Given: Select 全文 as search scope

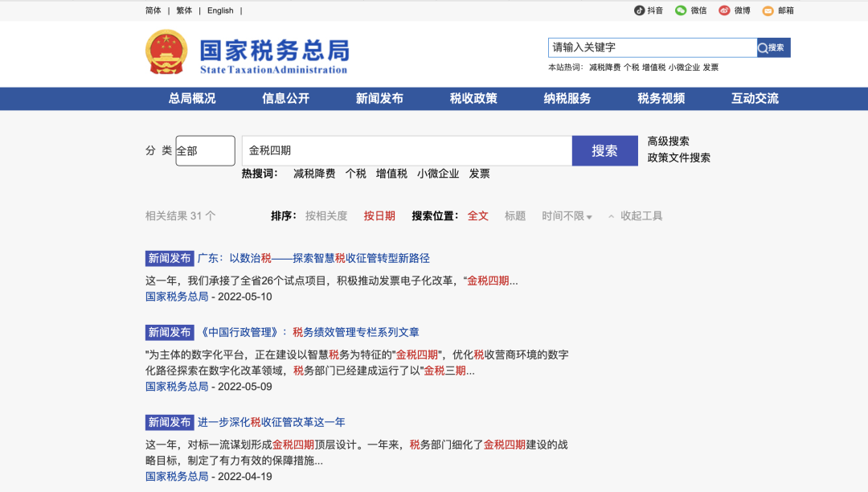Looking at the screenshot, I should click(x=477, y=215).
